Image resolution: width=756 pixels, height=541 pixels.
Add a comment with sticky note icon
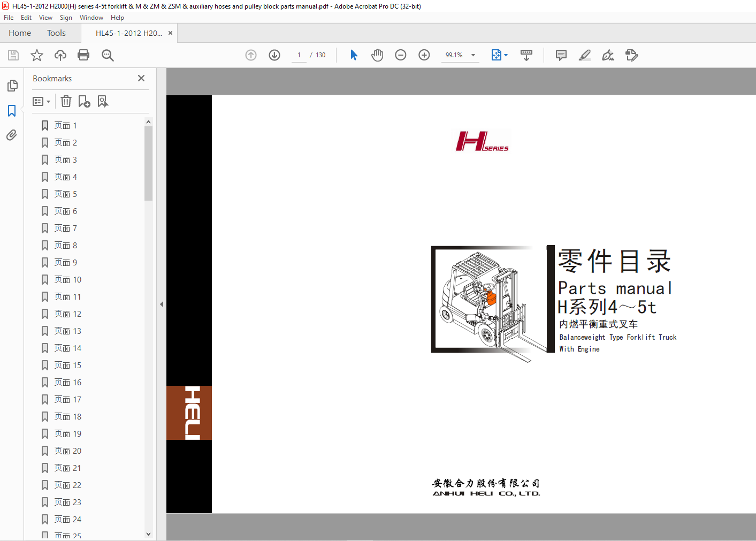click(561, 55)
